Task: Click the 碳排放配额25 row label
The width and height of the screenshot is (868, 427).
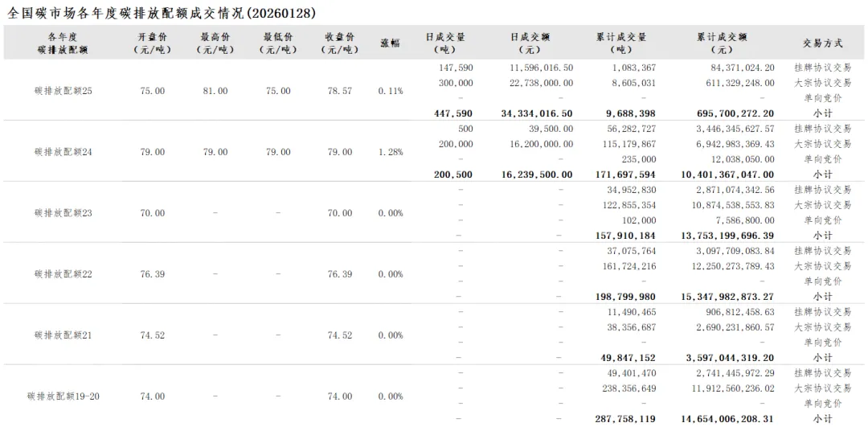Action: tap(63, 91)
